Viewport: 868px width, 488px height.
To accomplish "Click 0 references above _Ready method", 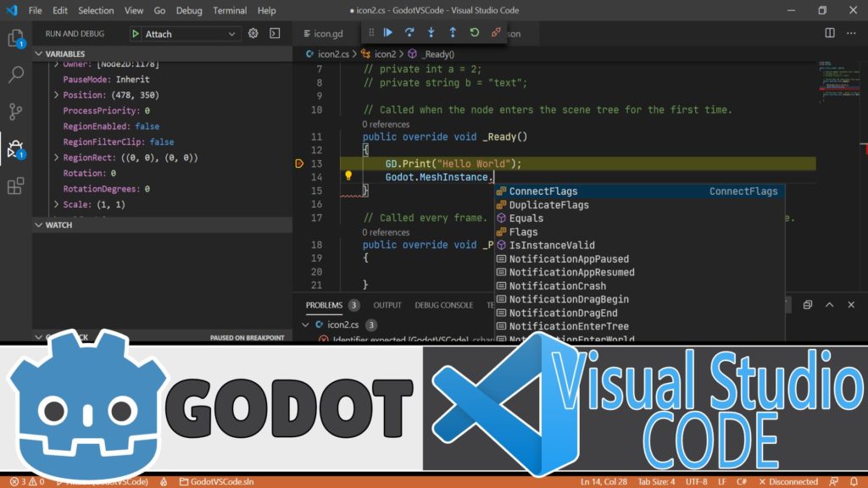I will [x=386, y=124].
